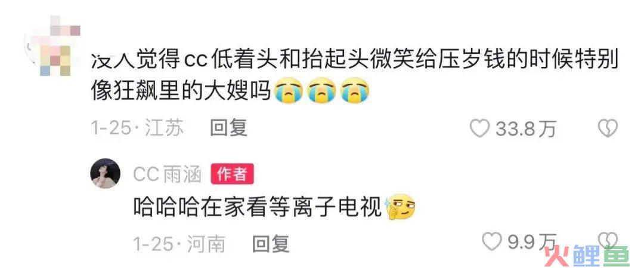This screenshot has width=644, height=270.
Task: Click the 1-25 · 河南 timestamp
Action: 179,244
